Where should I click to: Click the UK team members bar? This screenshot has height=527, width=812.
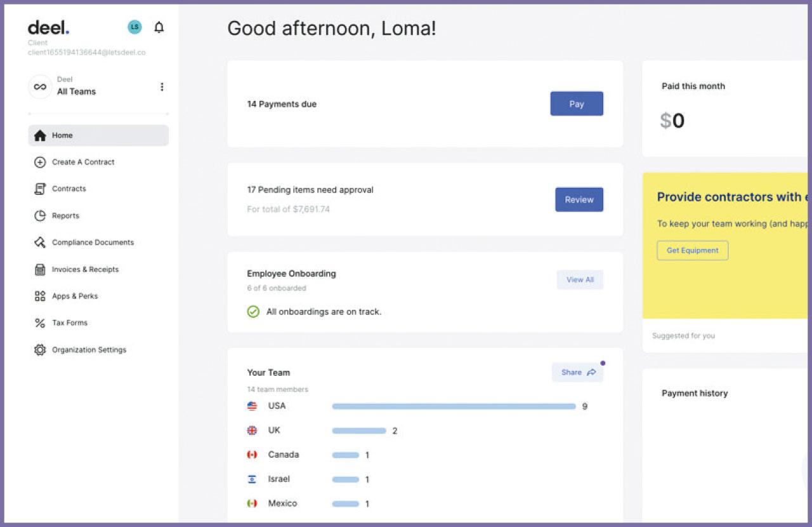pos(359,430)
